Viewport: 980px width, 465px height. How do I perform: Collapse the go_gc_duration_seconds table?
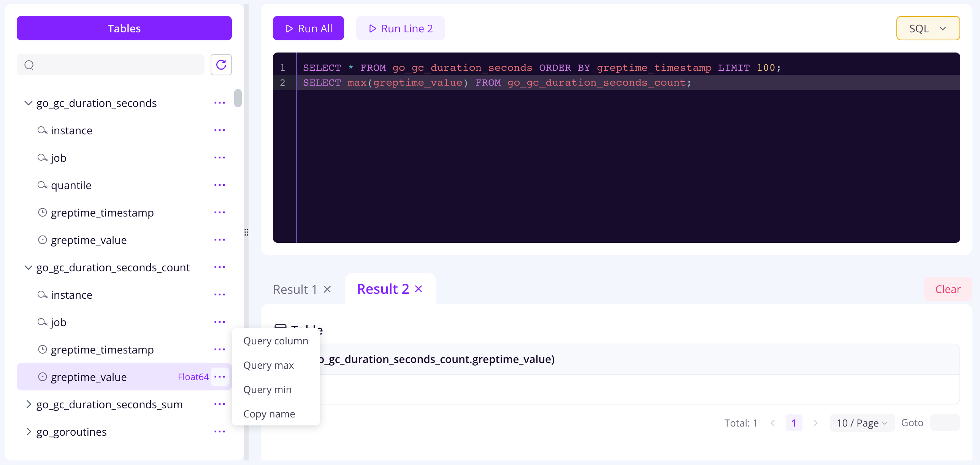pos(28,103)
